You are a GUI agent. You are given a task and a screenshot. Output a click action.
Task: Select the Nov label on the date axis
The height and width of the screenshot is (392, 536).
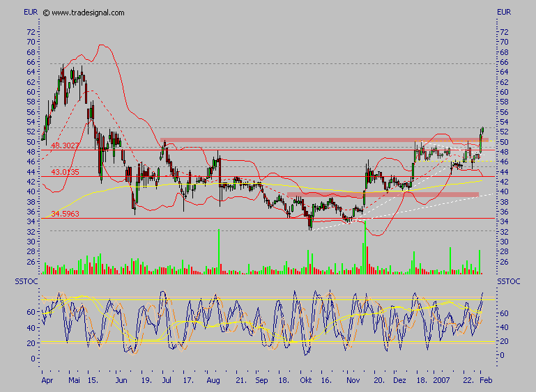point(353,382)
